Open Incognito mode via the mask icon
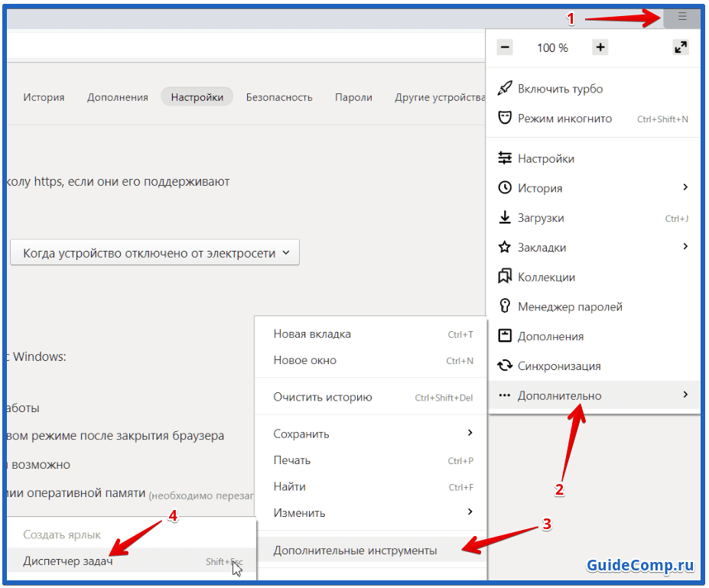The image size is (709, 588). tap(505, 119)
